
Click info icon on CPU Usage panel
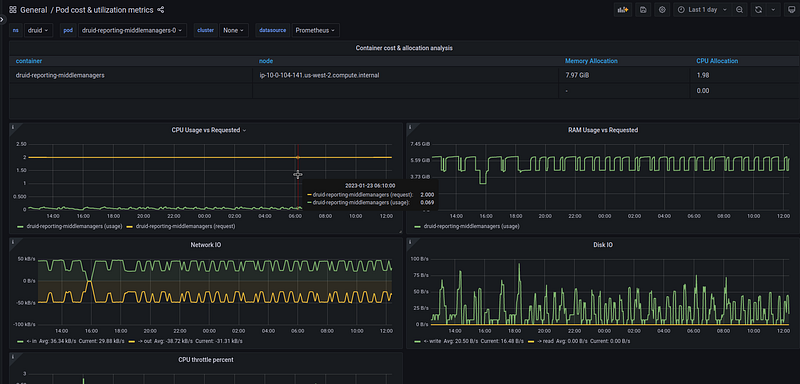click(x=13, y=126)
